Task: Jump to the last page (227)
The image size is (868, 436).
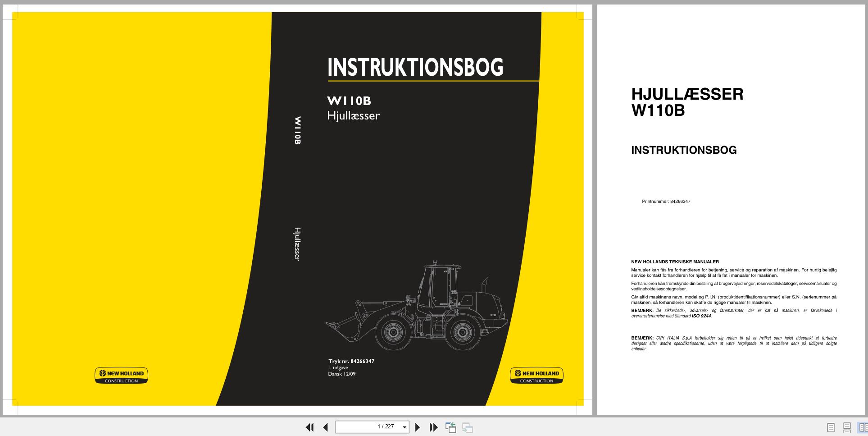Action: [433, 427]
